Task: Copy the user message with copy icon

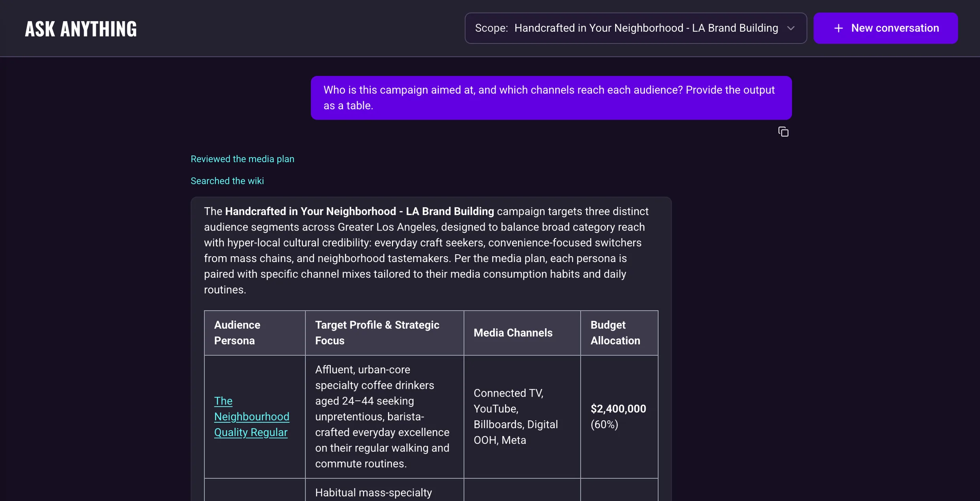Action: (783, 132)
